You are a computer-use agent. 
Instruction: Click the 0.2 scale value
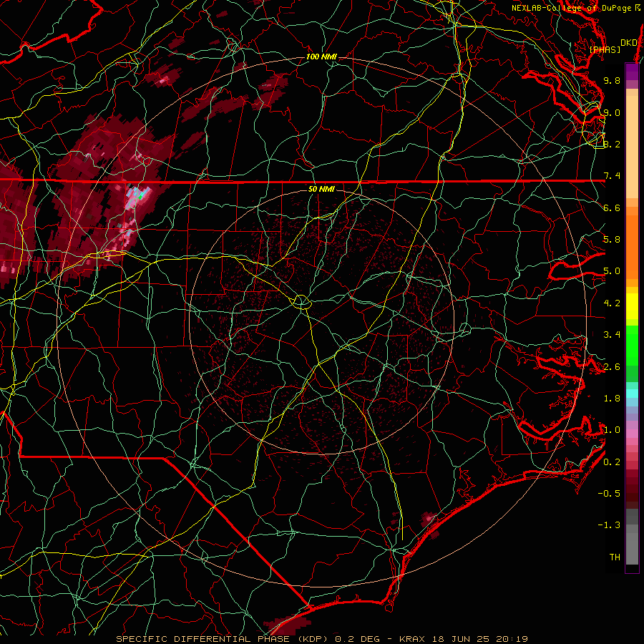click(x=612, y=462)
